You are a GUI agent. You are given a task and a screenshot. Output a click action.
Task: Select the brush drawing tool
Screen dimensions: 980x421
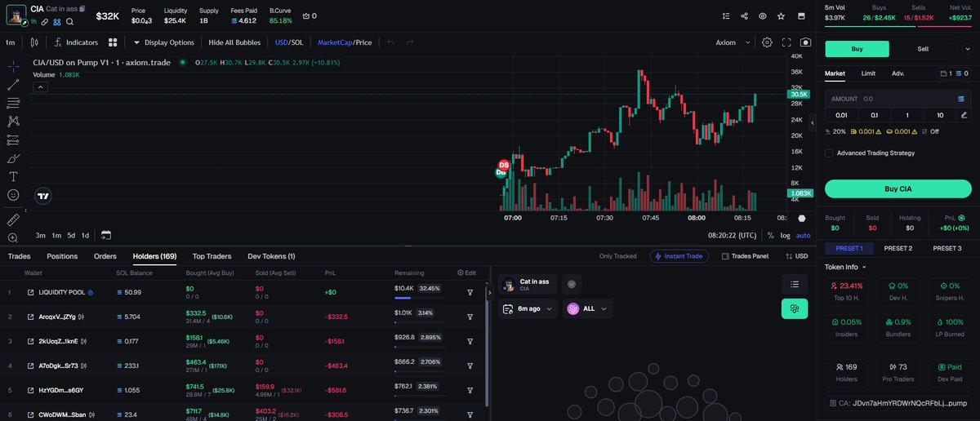13,158
